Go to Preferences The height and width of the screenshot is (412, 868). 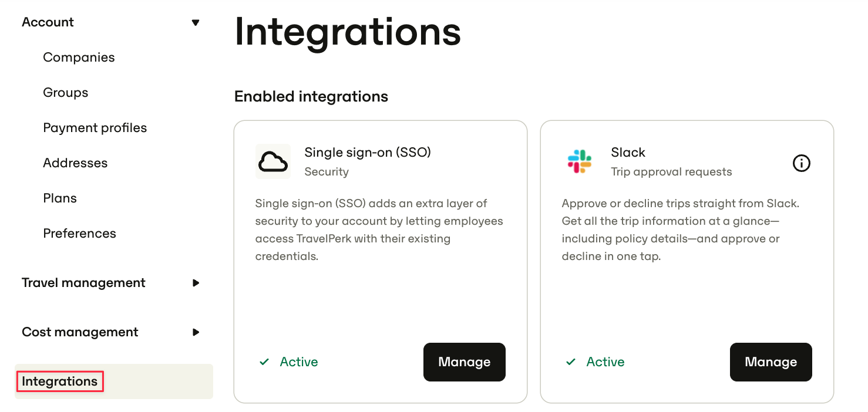(x=79, y=234)
